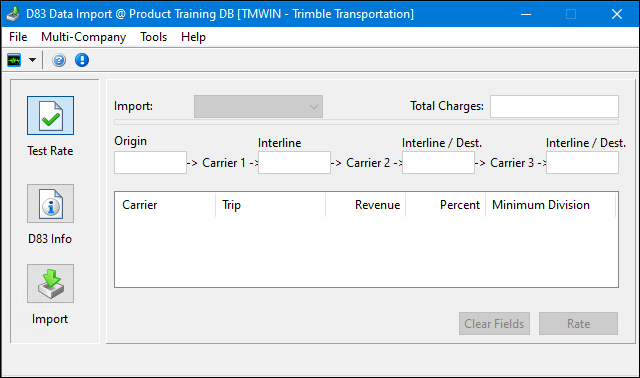Open the Help menu
This screenshot has height=378, width=640.
(193, 37)
